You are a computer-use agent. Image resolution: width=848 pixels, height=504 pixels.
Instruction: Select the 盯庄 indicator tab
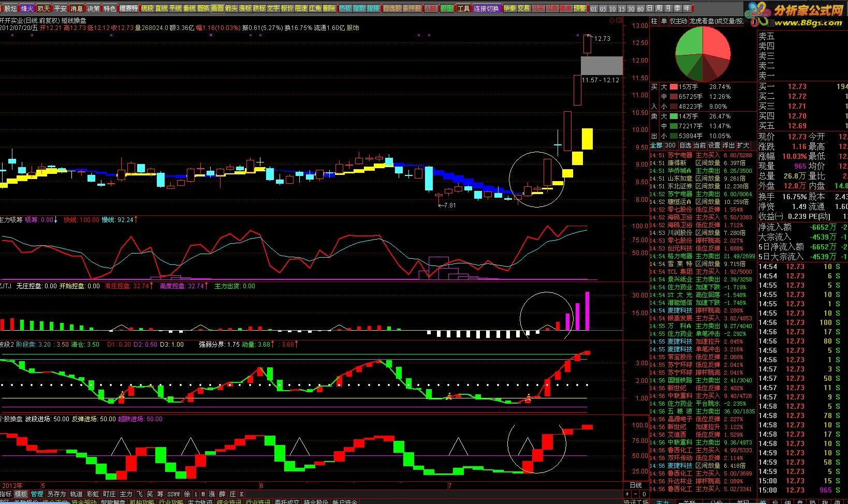109,494
